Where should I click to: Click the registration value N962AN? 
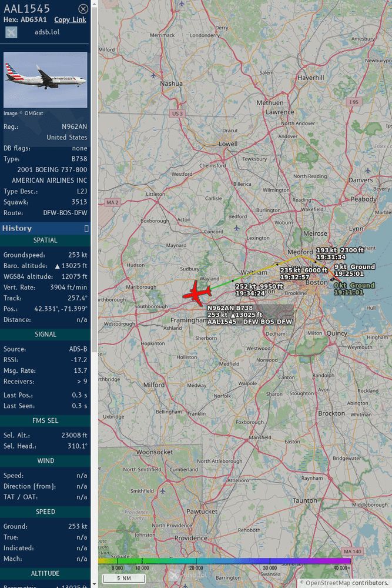[x=74, y=127]
